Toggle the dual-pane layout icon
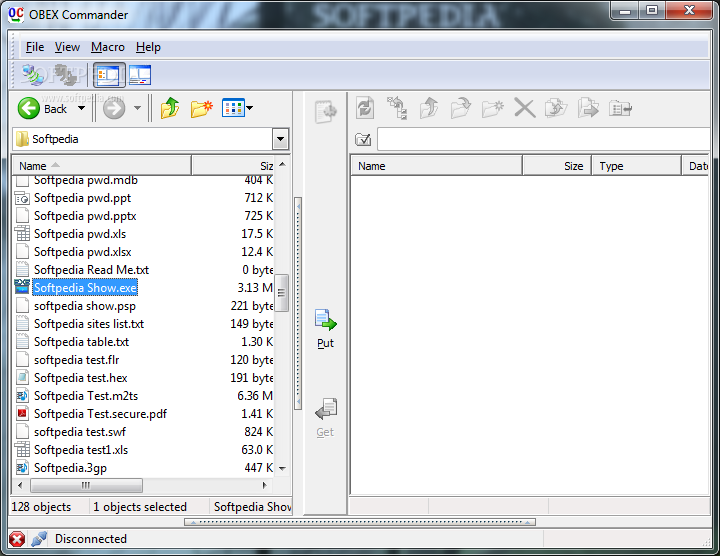The width and height of the screenshot is (720, 556). (109, 75)
